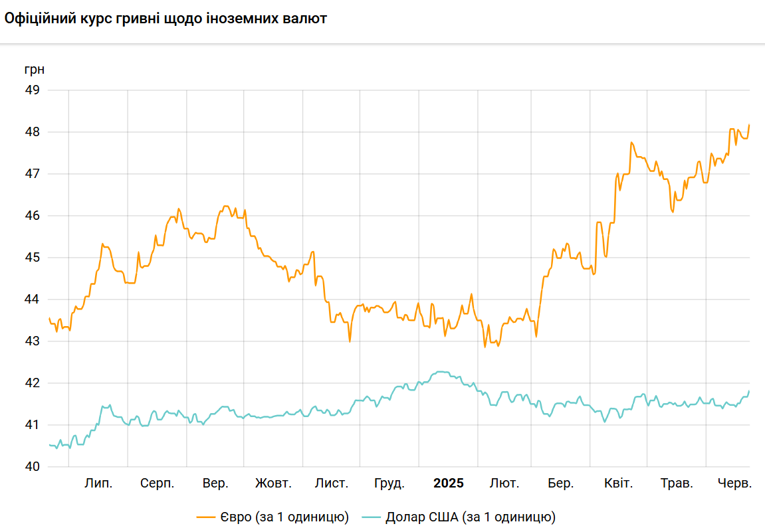Click the Лист. month label
This screenshot has width=765, height=532.
[x=332, y=484]
